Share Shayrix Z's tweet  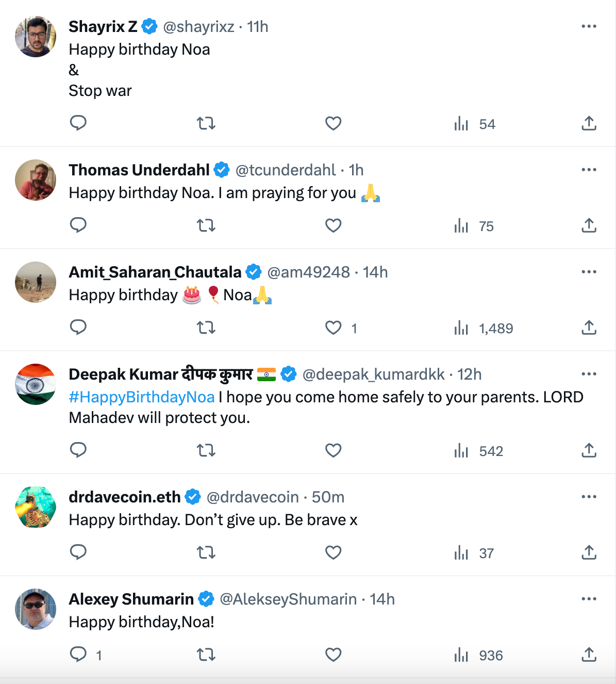click(x=589, y=123)
